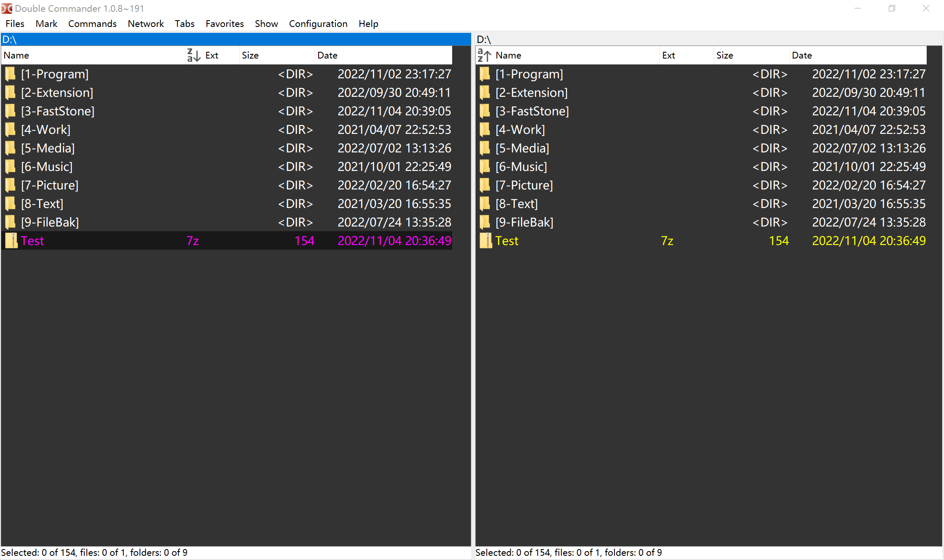
Task: Click the [9-FileBak] folder icon in left panel
Action: pyautogui.click(x=11, y=222)
